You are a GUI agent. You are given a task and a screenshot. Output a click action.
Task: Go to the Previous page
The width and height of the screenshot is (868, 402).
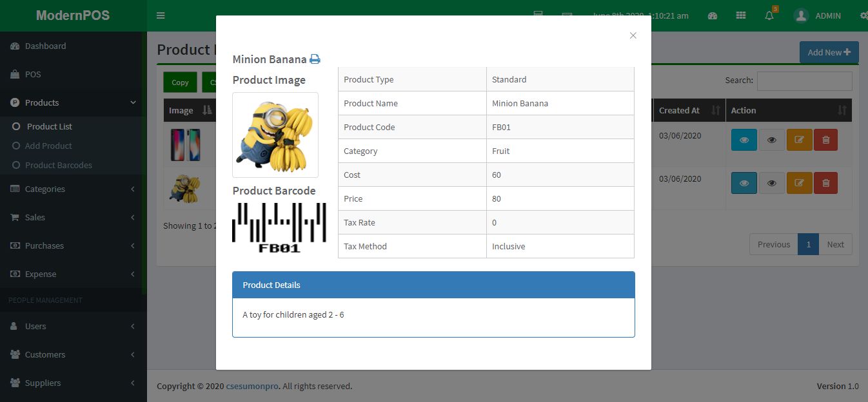[x=774, y=245]
